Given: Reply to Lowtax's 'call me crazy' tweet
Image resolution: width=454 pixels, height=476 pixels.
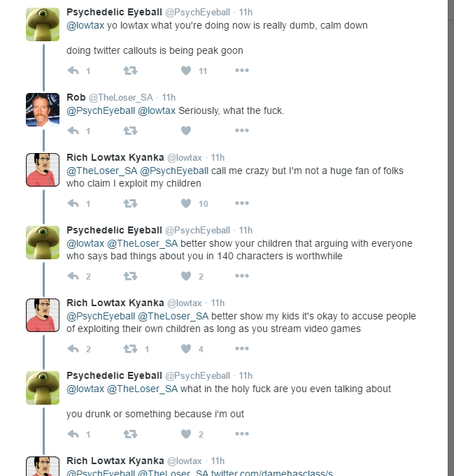Looking at the screenshot, I should click(73, 203).
